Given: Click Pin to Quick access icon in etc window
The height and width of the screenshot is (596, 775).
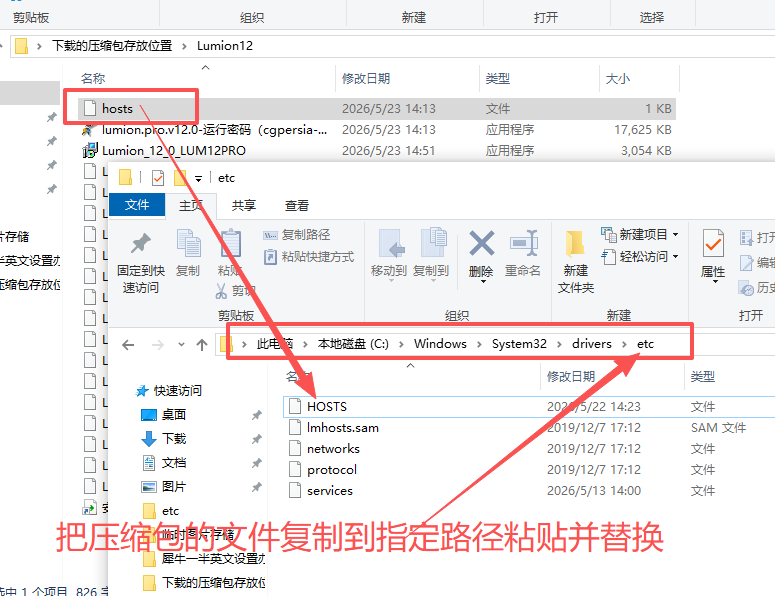Looking at the screenshot, I should point(141,243).
